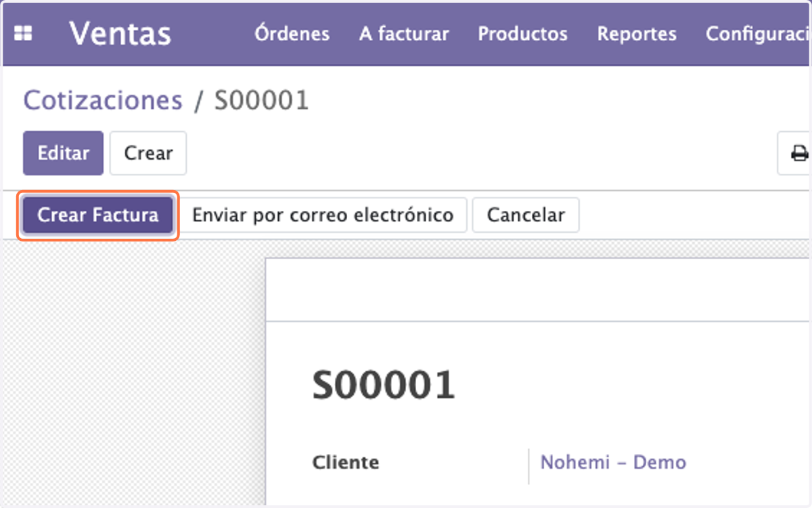
Task: Click the Editar button
Action: [63, 154]
